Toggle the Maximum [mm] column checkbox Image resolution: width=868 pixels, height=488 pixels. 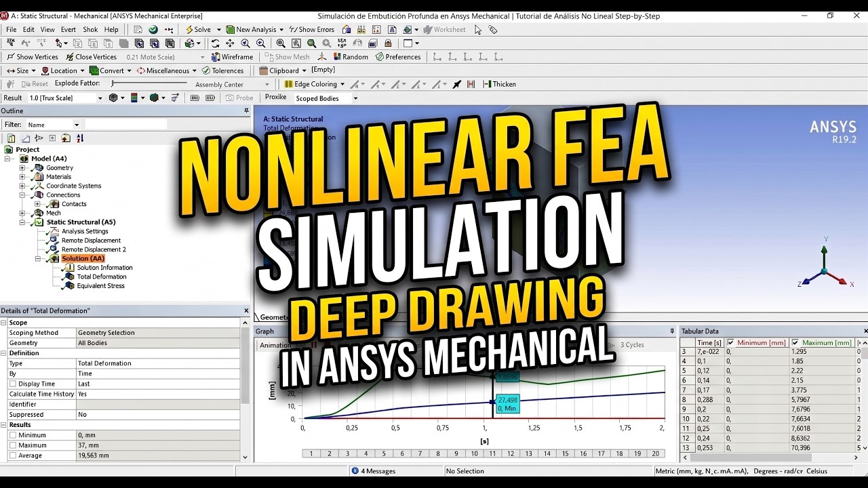tap(795, 343)
